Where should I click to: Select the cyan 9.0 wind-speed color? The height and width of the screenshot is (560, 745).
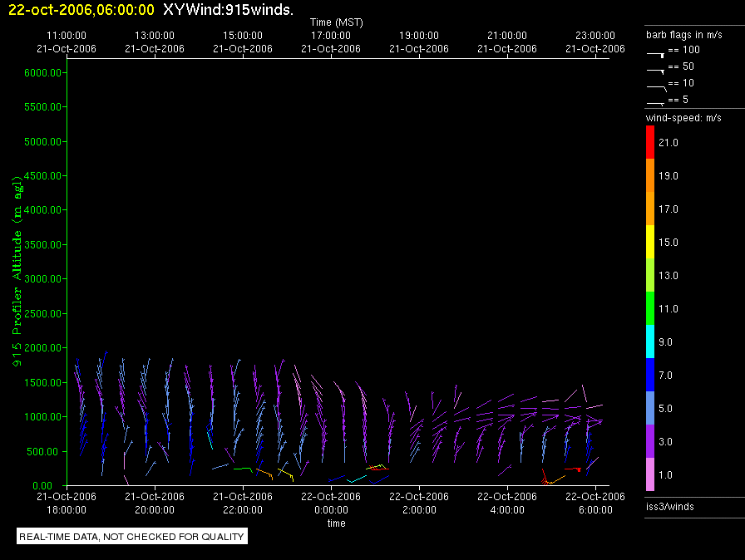tap(650, 342)
